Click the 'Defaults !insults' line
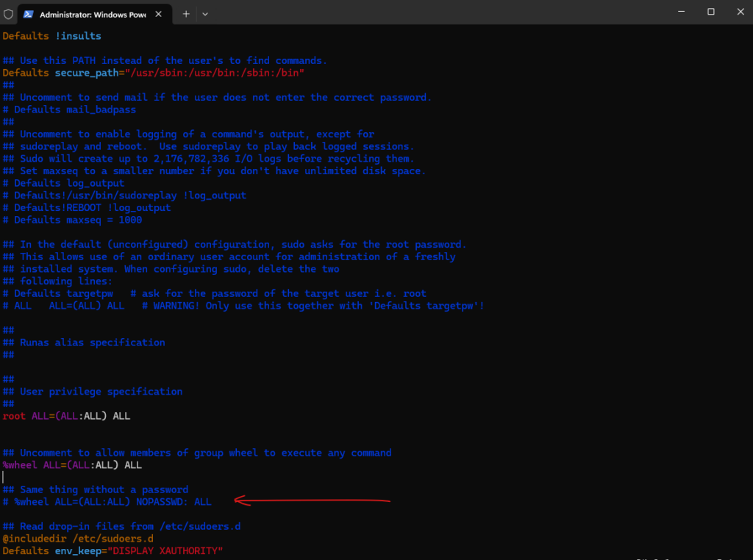The width and height of the screenshot is (753, 560). [x=51, y=36]
